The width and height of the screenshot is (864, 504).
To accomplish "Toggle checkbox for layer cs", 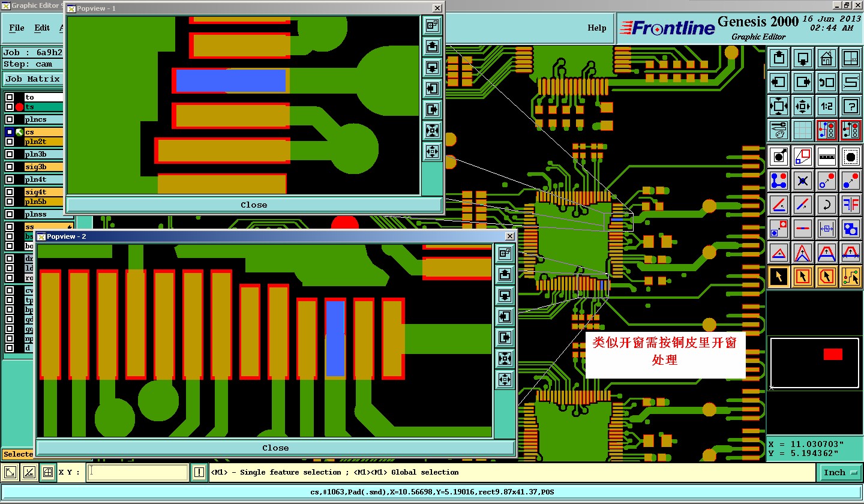I will click(x=10, y=132).
